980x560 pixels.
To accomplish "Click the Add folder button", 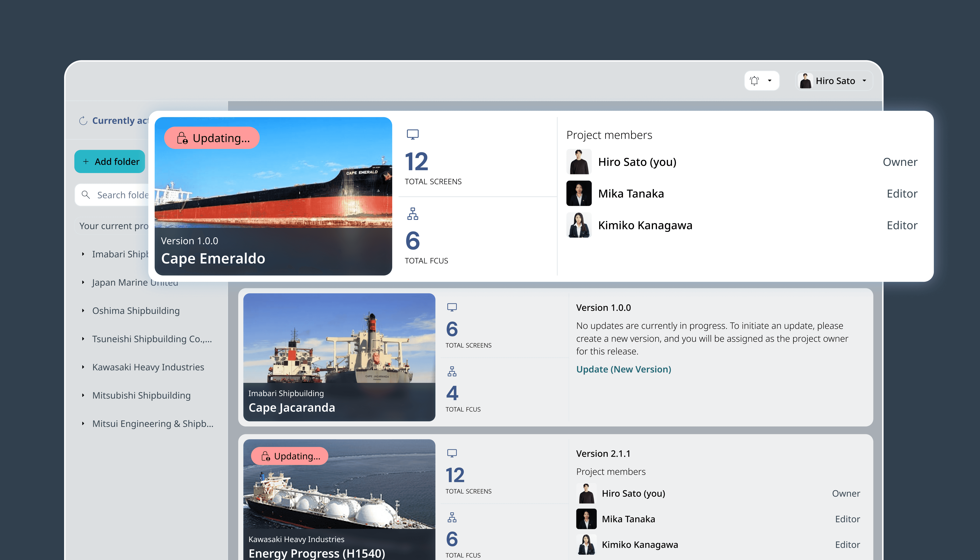I will coord(110,161).
